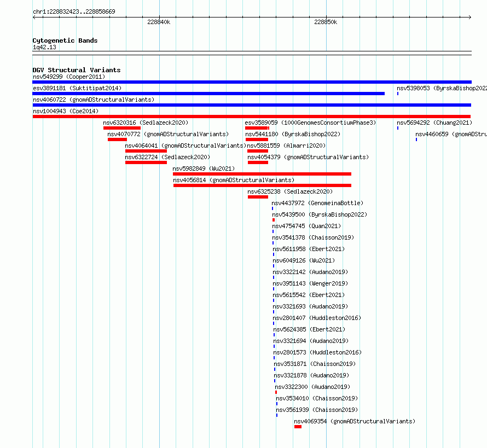Click red bar under nsv6320316
Image resolution: width=487 pixels, height=448 pixels.
coord(122,128)
